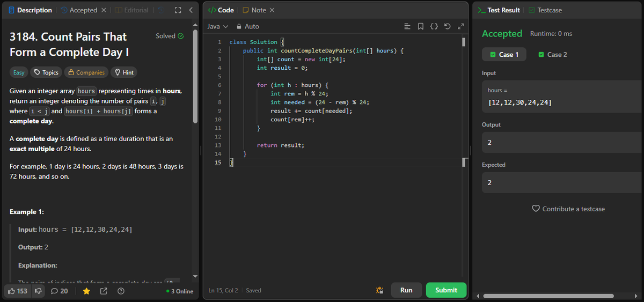Click description panel scroll up arrow
644x302 pixels.
point(195,24)
